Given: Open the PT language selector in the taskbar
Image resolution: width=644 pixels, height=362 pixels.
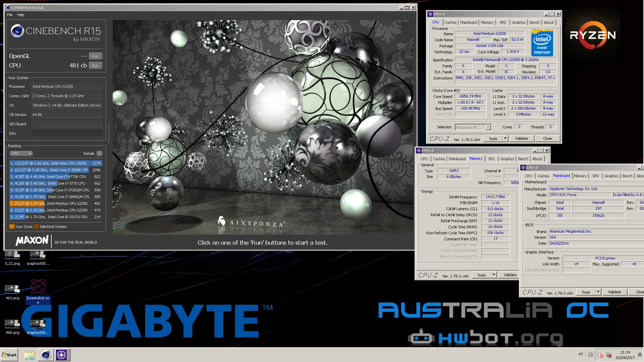Looking at the screenshot, I should tap(581, 354).
